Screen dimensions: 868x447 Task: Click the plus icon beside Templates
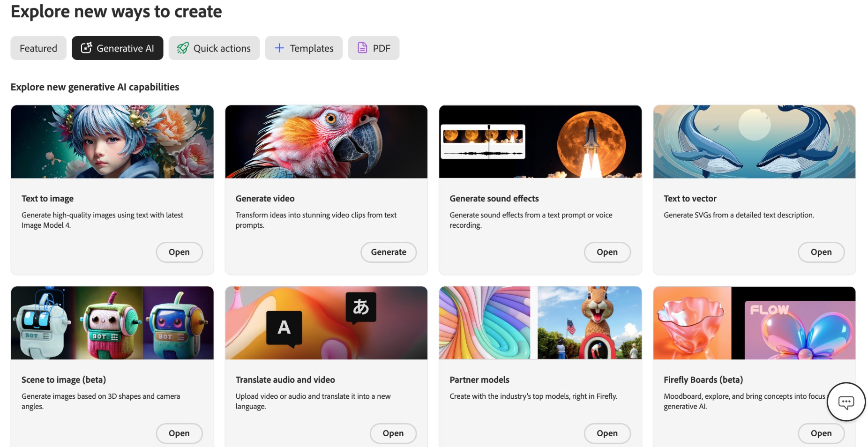279,48
